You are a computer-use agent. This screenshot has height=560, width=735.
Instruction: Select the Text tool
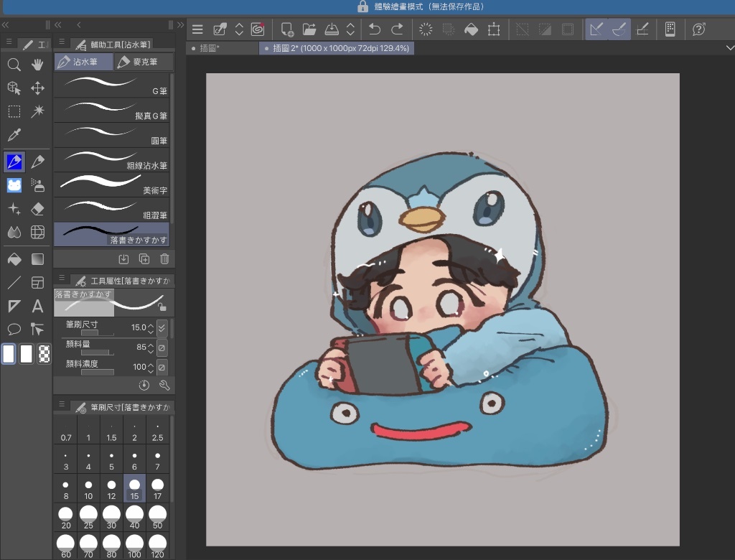click(x=37, y=307)
